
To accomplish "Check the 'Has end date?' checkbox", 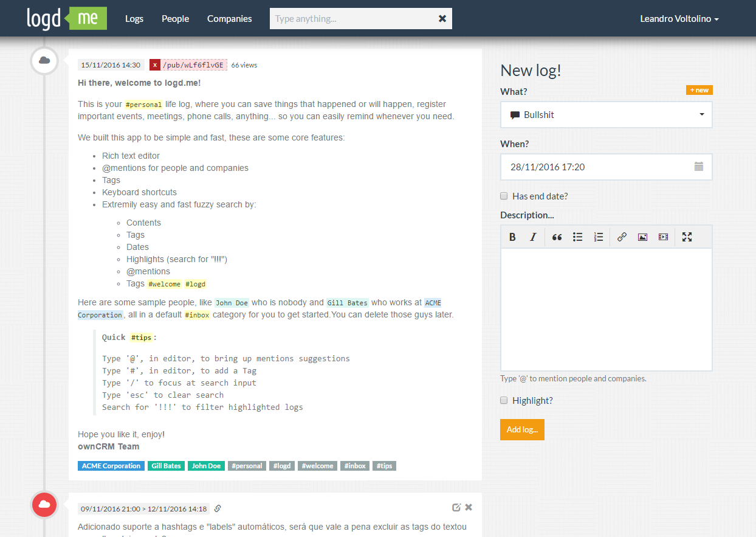I will pos(504,196).
